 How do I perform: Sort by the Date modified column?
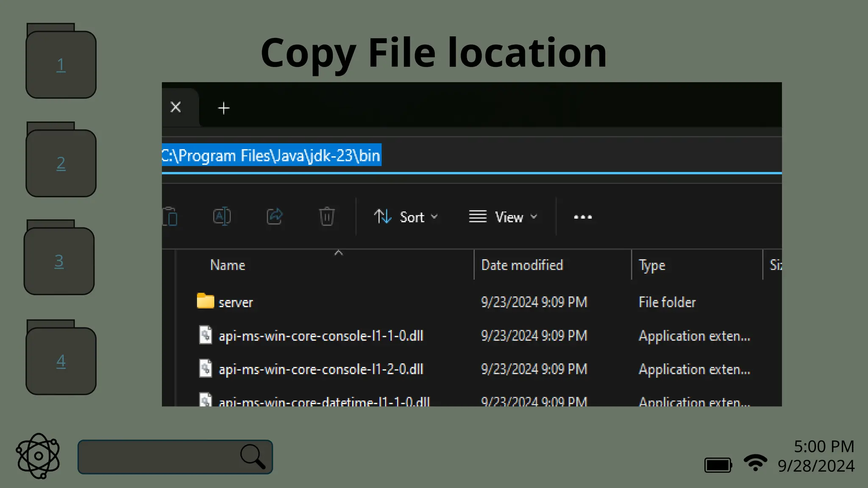522,265
